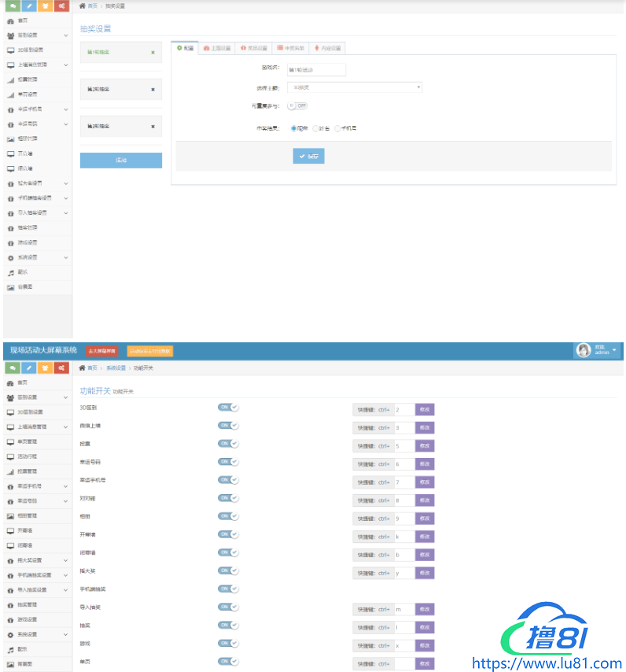Focus the 游戏名 text field
Viewport: 626px width, 672px height.
click(x=316, y=69)
